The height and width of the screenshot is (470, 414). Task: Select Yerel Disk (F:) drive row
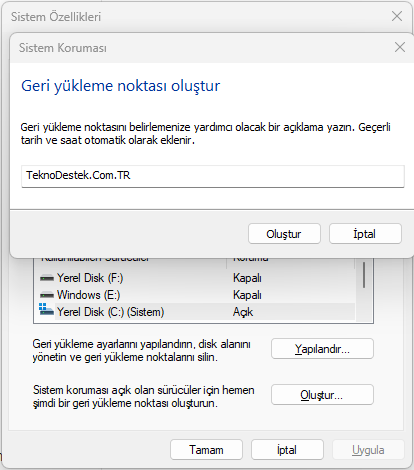(197, 278)
